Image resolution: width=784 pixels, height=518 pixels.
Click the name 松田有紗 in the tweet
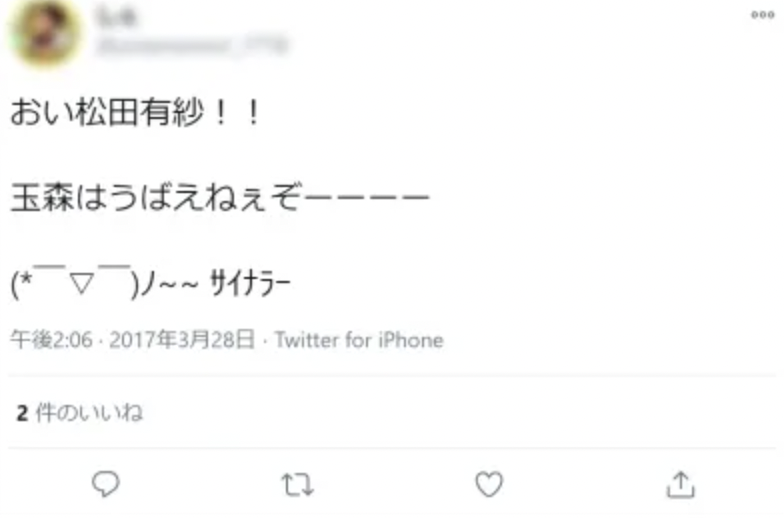tap(140, 112)
